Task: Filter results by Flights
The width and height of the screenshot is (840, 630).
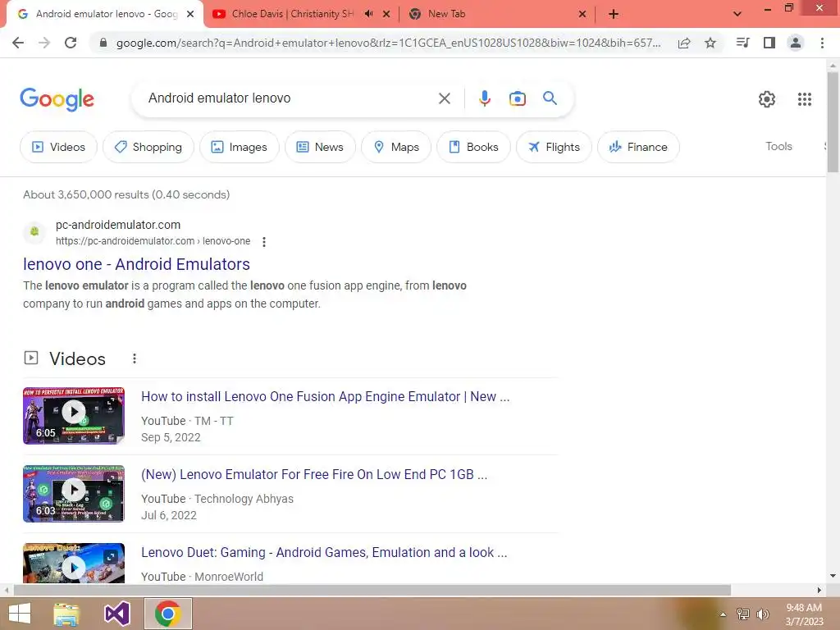Action: 554,147
